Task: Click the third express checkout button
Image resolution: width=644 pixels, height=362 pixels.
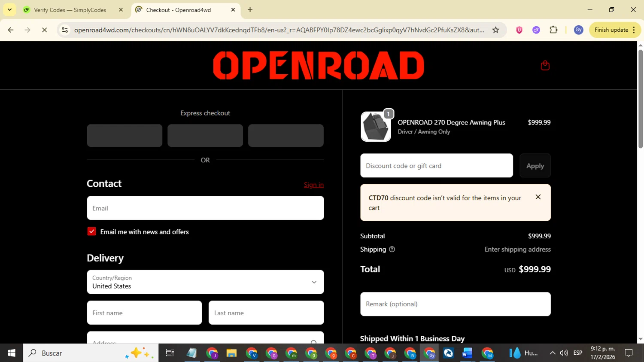Action: click(x=286, y=136)
